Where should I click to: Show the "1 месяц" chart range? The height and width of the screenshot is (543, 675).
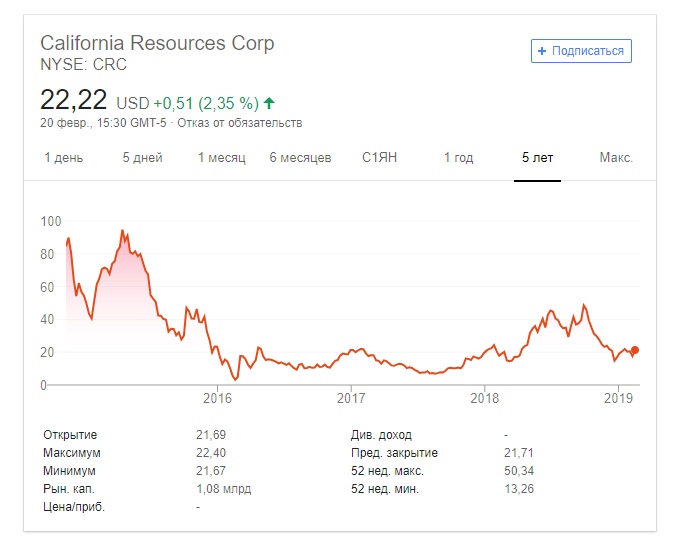click(x=221, y=158)
